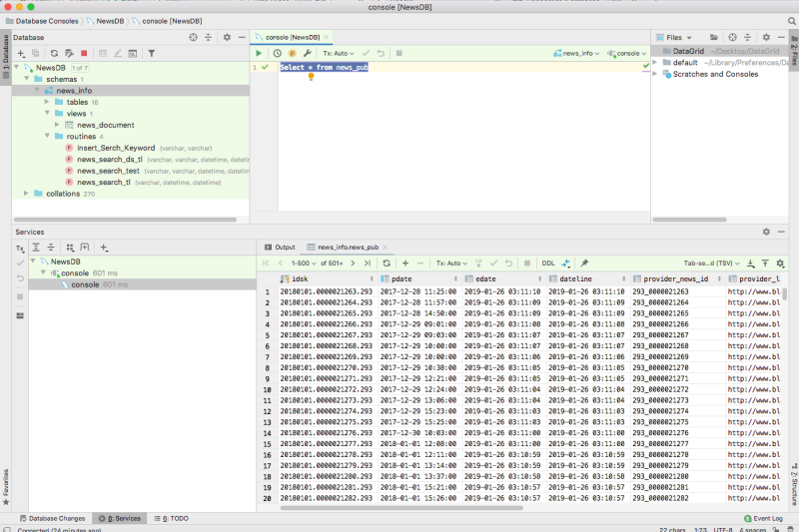799x532 pixels.
Task: Select cell 2017-12-28 11:25:00
Action: tap(417, 291)
